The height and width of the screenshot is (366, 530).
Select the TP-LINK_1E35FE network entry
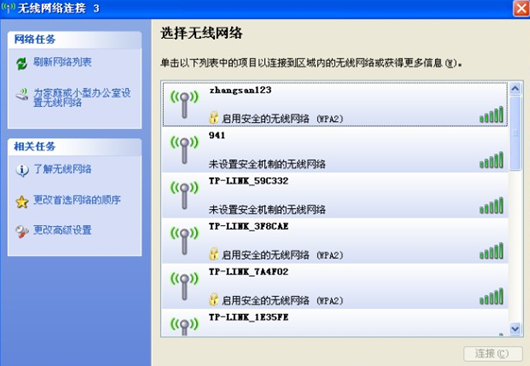click(335, 323)
